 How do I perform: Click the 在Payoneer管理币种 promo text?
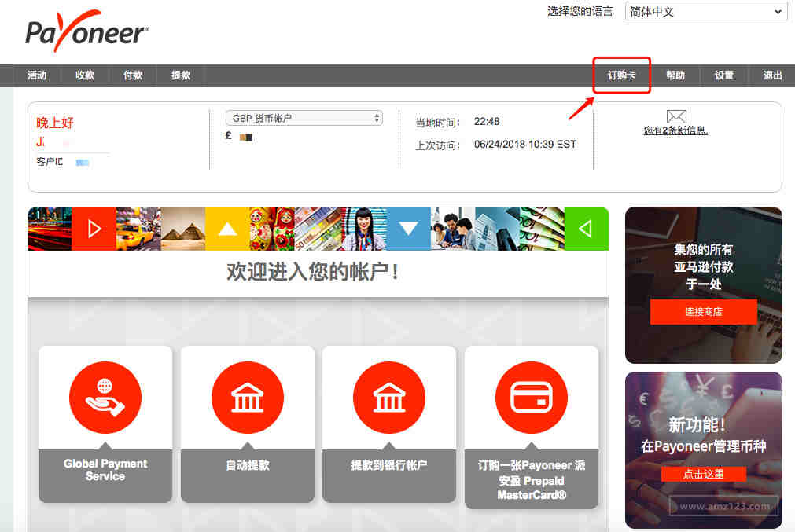pos(703,446)
